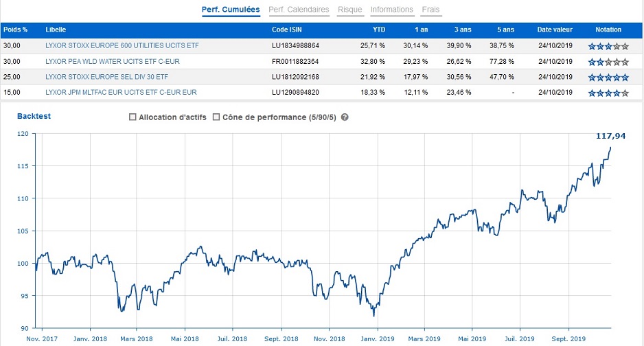Select ISIN code LU1290894820
This screenshot has width=644, height=346.
295,93
